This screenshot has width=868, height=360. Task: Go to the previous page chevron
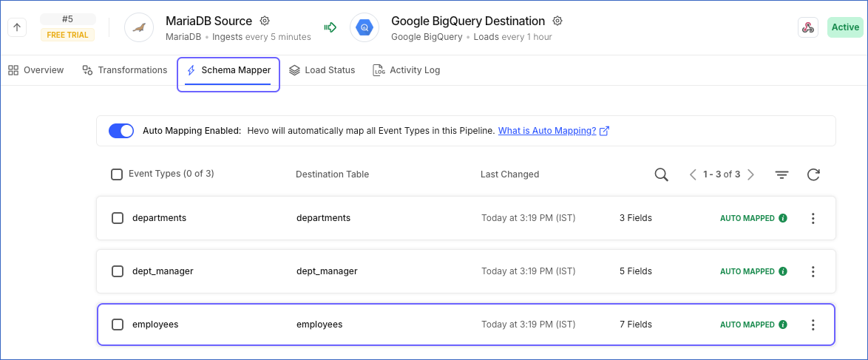[x=693, y=174]
